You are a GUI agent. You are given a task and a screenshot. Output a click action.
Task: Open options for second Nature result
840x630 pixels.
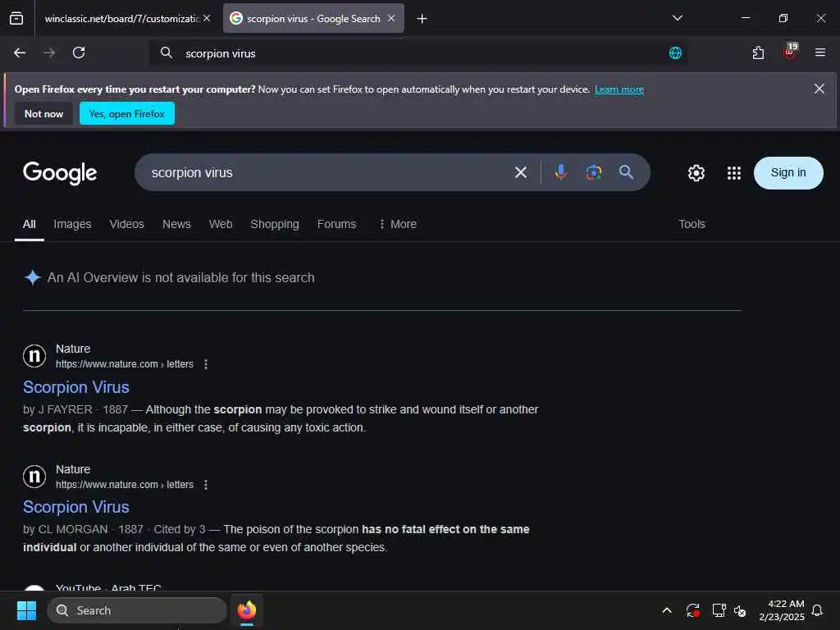[x=206, y=485]
